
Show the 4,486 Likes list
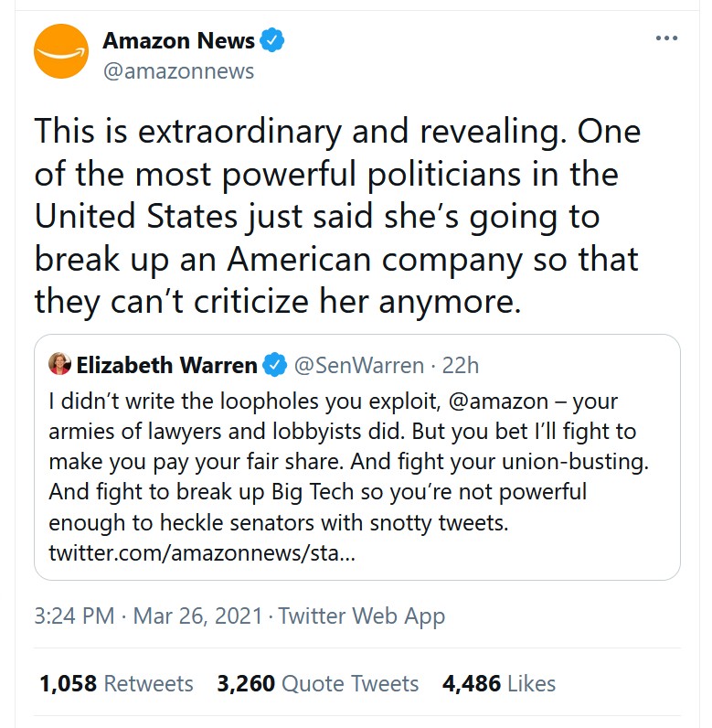(x=498, y=683)
